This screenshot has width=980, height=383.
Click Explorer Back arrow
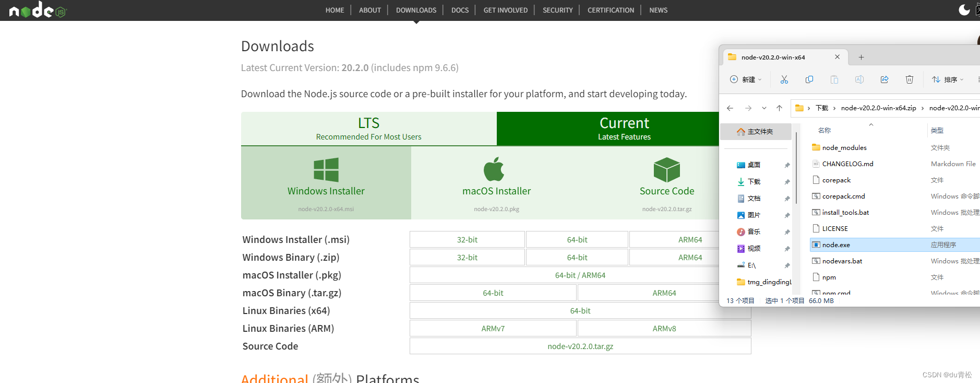tap(730, 108)
